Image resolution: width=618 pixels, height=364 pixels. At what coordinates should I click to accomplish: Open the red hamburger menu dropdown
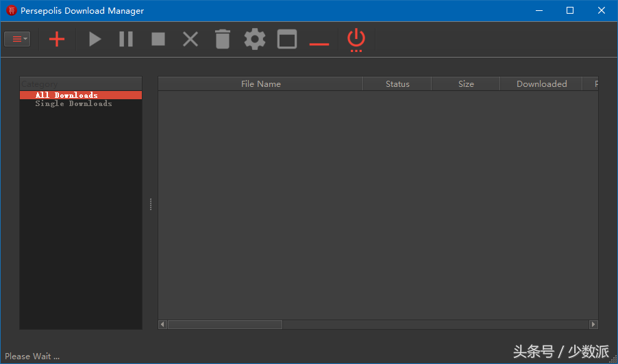point(17,39)
